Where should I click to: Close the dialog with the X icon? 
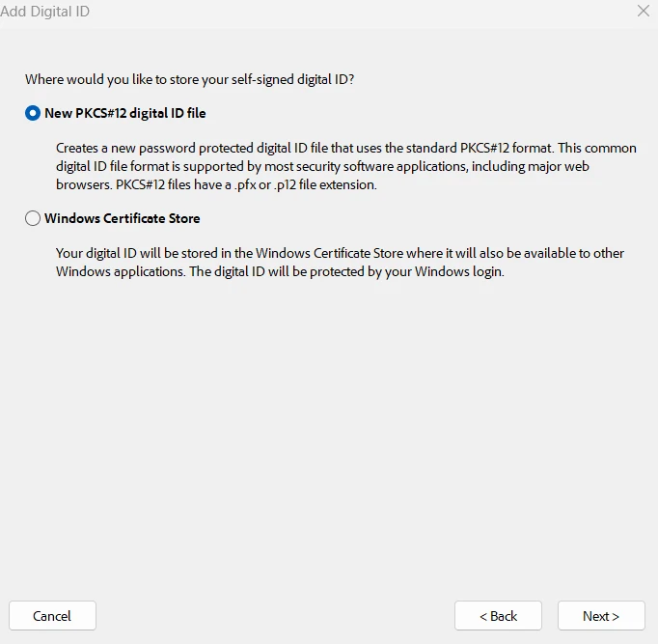pyautogui.click(x=644, y=11)
